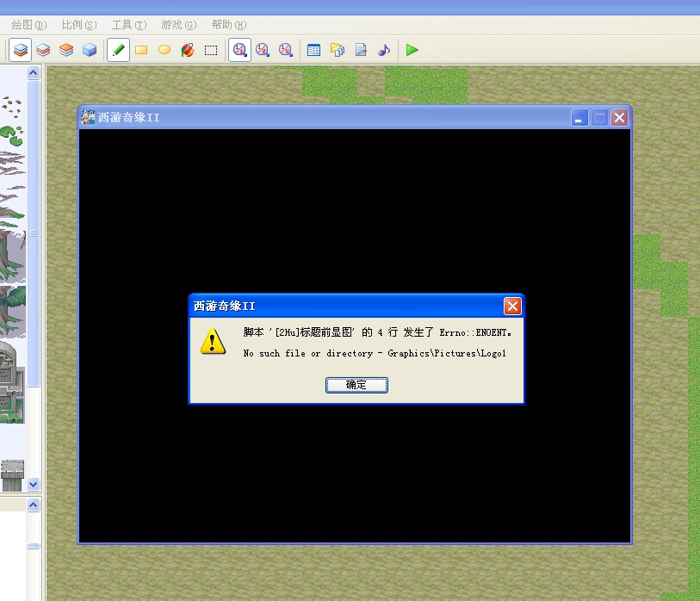The width and height of the screenshot is (700, 601).
Task: Open the sound test music note icon
Action: pos(384,50)
